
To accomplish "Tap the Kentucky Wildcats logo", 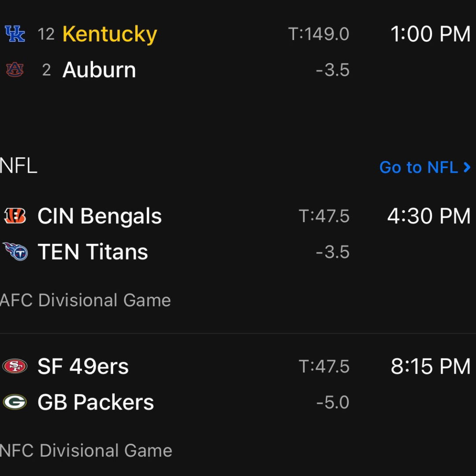I will (x=15, y=34).
